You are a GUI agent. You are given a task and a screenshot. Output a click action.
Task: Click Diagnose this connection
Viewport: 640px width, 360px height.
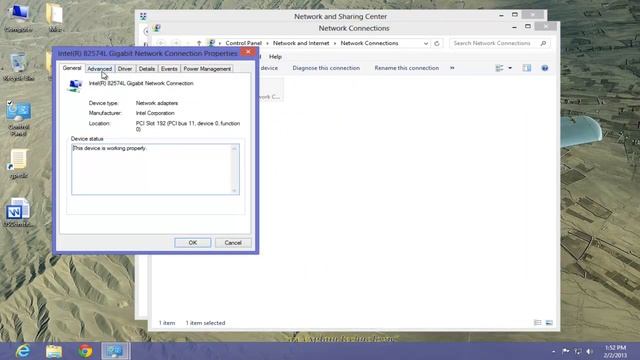(326, 68)
